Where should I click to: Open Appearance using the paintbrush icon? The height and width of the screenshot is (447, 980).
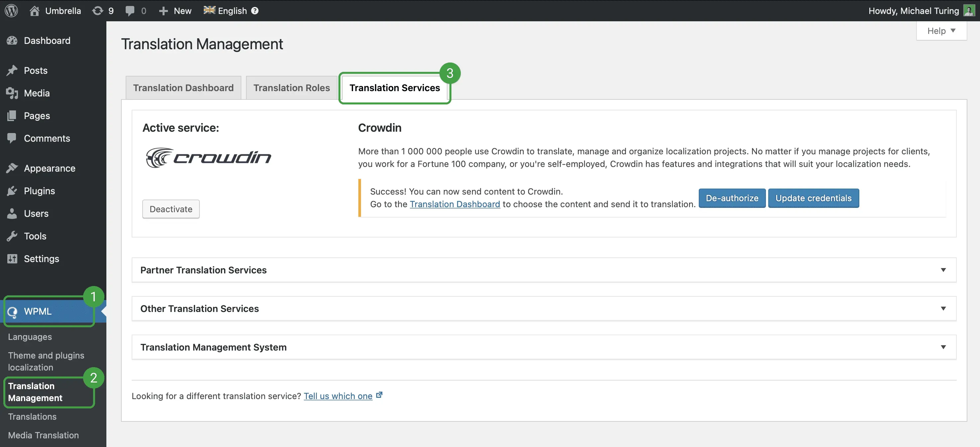(x=13, y=168)
